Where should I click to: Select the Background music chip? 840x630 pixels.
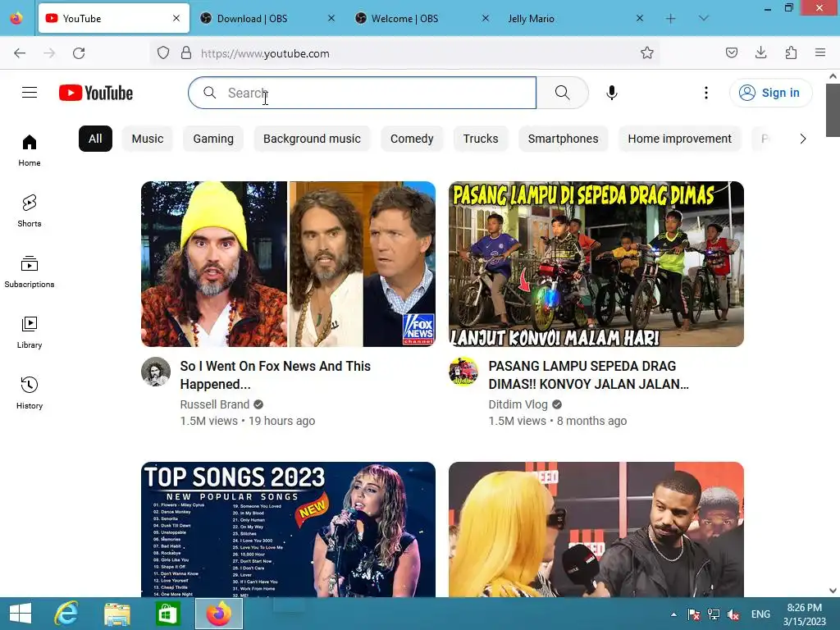(312, 139)
